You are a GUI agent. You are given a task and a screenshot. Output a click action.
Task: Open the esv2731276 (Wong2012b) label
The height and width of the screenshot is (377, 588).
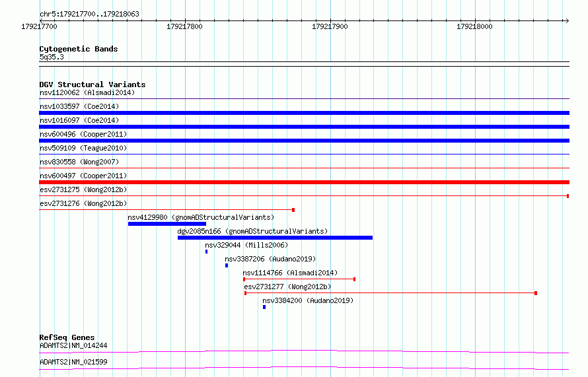(83, 203)
